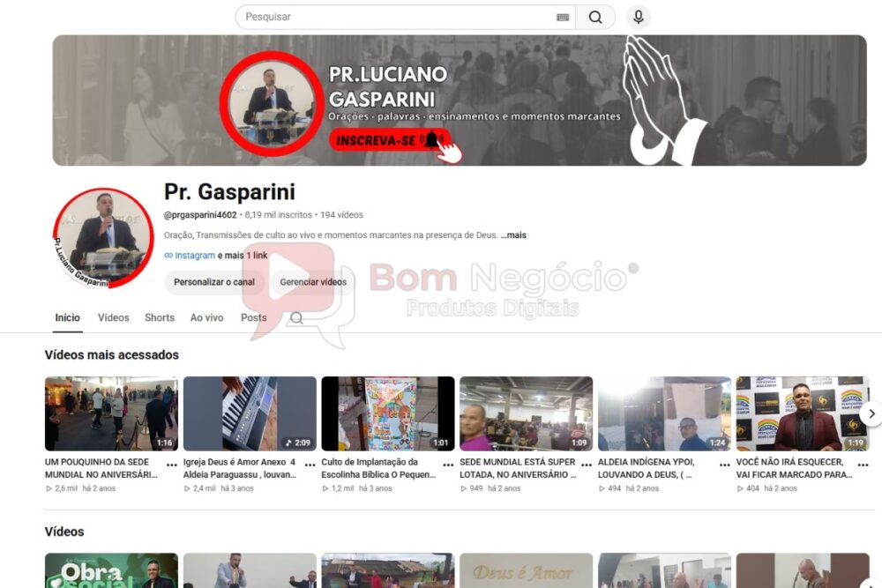Open the Ao vivo tab
This screenshot has height=588, width=882.
(206, 317)
